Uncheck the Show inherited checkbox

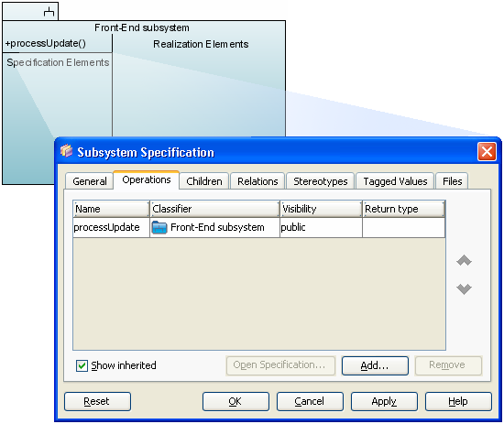pos(82,365)
